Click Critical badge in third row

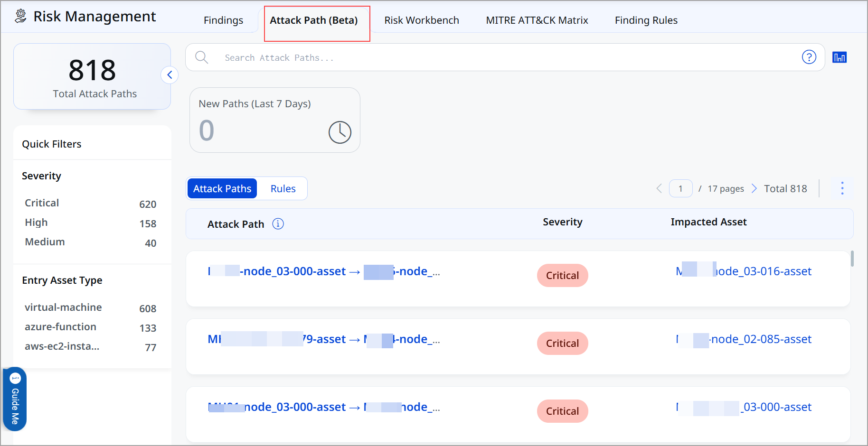point(562,411)
